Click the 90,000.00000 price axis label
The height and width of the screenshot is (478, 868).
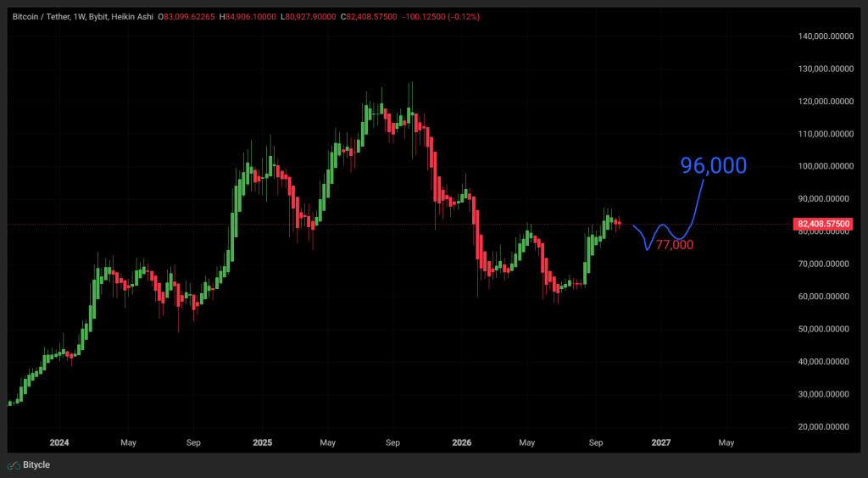[x=823, y=199]
